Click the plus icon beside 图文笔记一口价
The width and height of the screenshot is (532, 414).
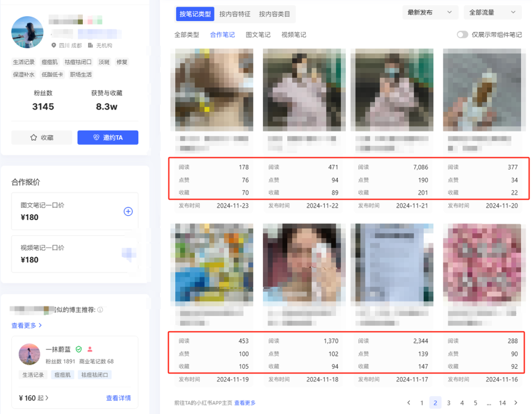point(128,211)
